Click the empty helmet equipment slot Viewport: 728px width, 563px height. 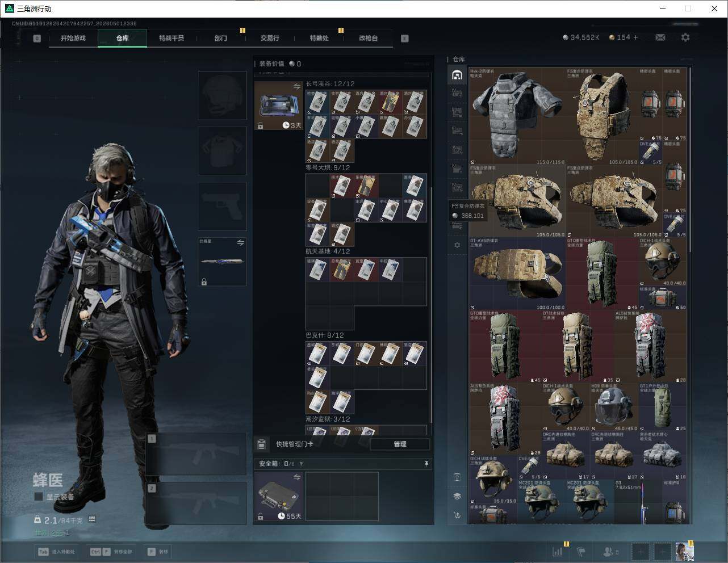click(222, 95)
